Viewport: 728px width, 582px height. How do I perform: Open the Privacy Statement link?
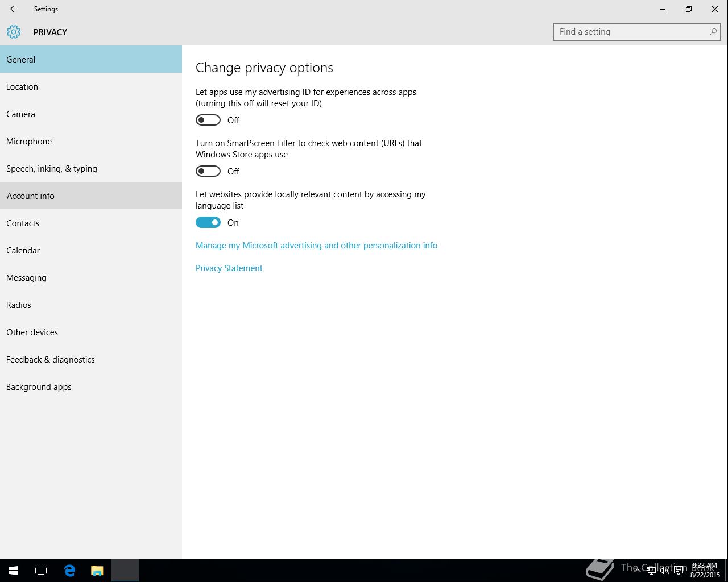229,268
